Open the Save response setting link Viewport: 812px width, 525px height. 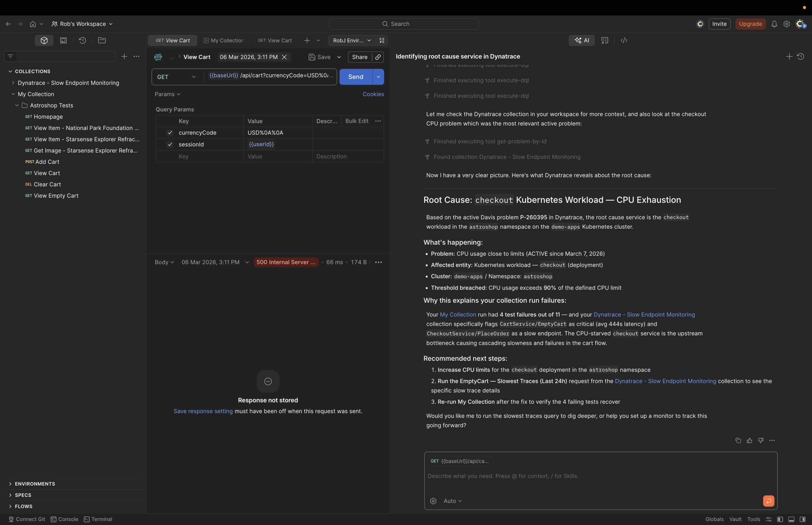pyautogui.click(x=203, y=411)
